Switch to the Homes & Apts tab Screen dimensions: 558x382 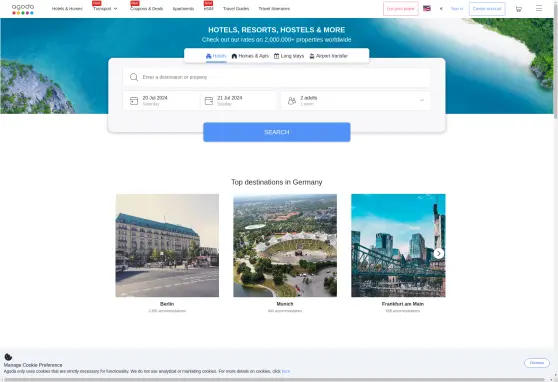[250, 56]
